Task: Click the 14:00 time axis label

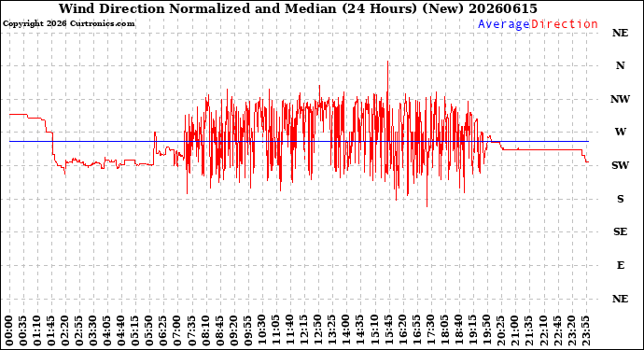Action: 346,331
